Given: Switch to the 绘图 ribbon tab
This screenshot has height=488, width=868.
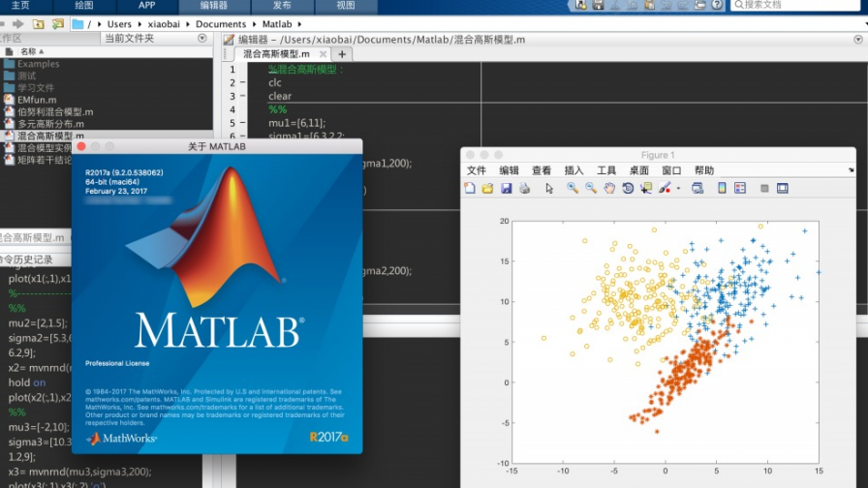Looking at the screenshot, I should (x=84, y=6).
